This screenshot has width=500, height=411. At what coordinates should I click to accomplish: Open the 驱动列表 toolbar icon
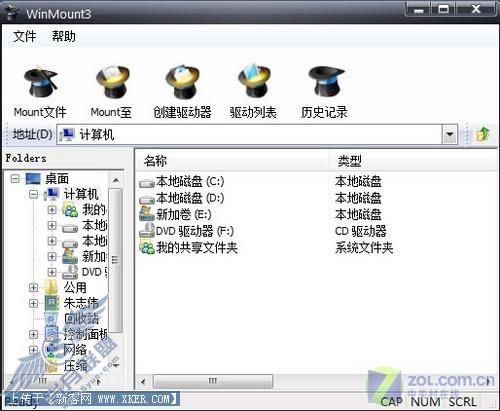coord(254,82)
